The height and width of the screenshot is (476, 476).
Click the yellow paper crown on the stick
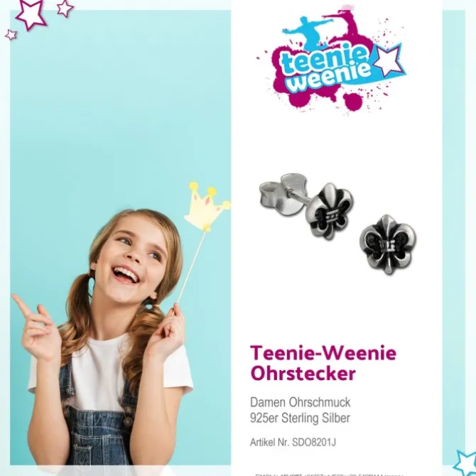[207, 207]
